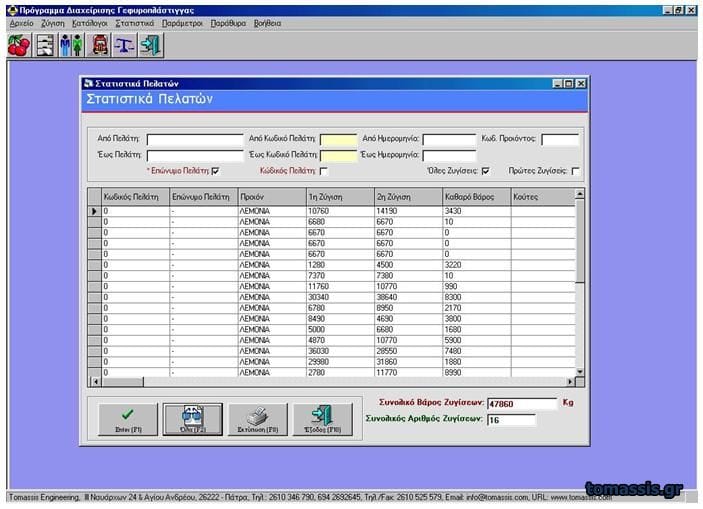Select the Καθαρό Βάρος column header

pyautogui.click(x=475, y=198)
